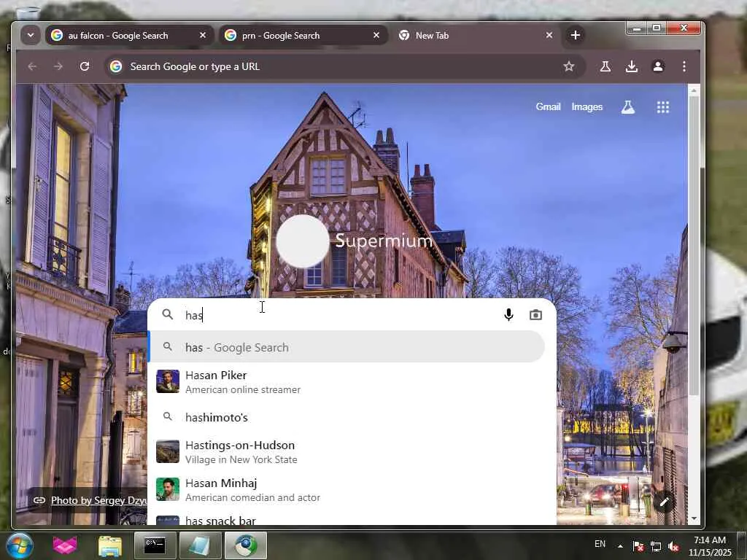Show hidden tray icons arrow
This screenshot has height=560, width=747.
tap(620, 546)
